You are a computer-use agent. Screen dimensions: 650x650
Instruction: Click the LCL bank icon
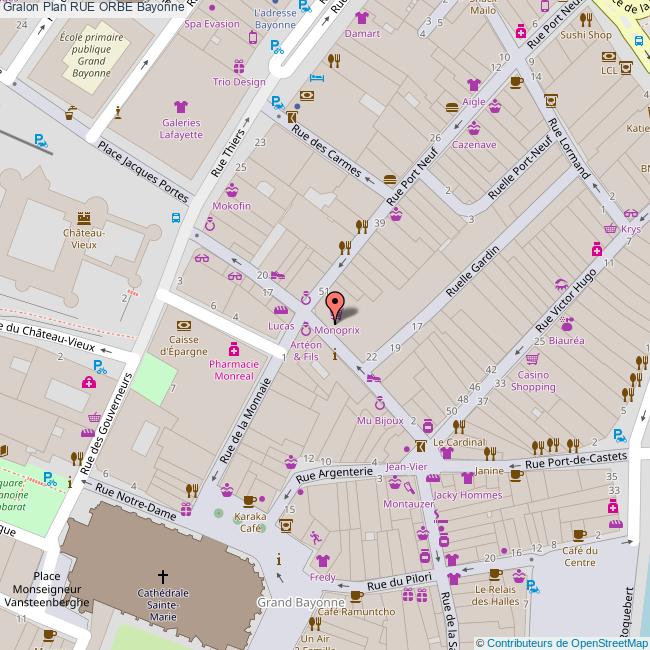(609, 56)
